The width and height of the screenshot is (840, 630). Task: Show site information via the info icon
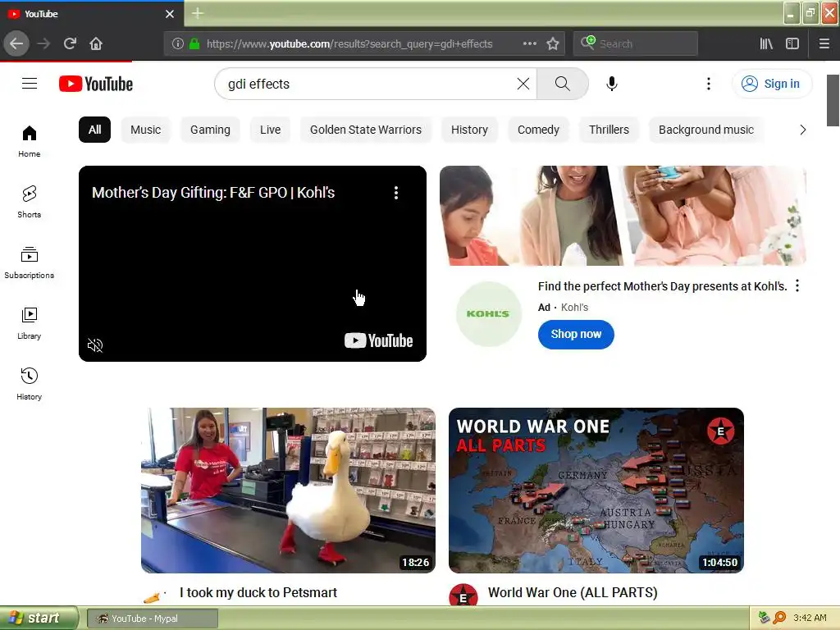tap(177, 44)
